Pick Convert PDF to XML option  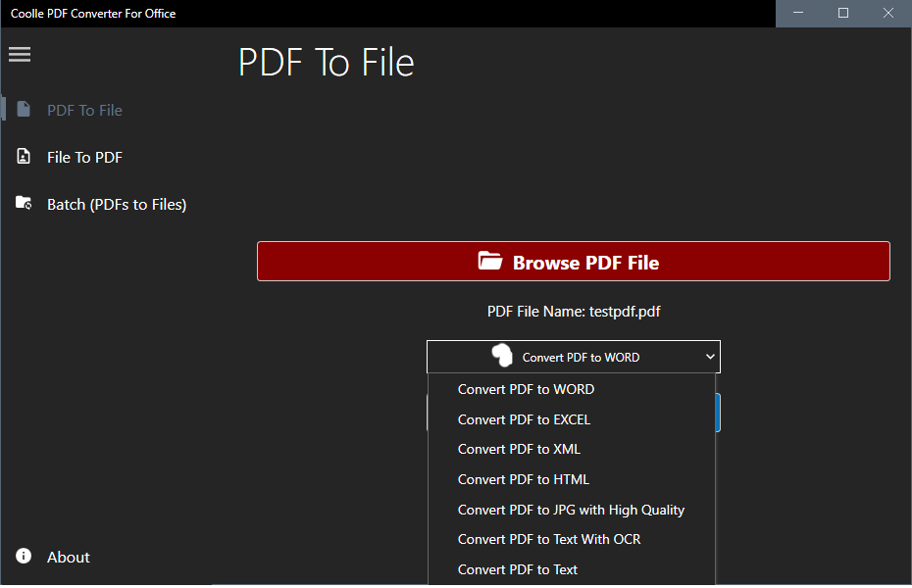pyautogui.click(x=519, y=449)
